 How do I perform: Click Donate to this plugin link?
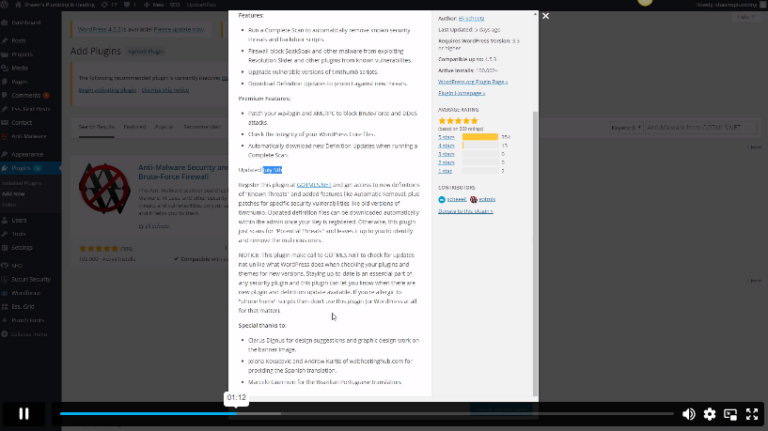click(465, 211)
